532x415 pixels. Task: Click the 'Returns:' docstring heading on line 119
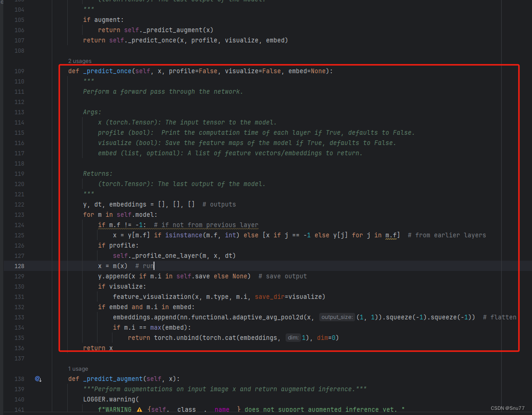click(98, 173)
